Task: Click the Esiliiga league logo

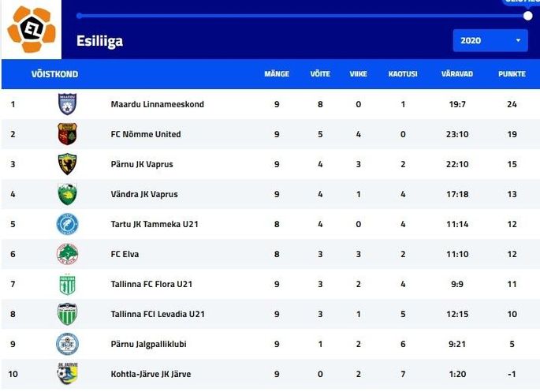Action: tap(32, 29)
